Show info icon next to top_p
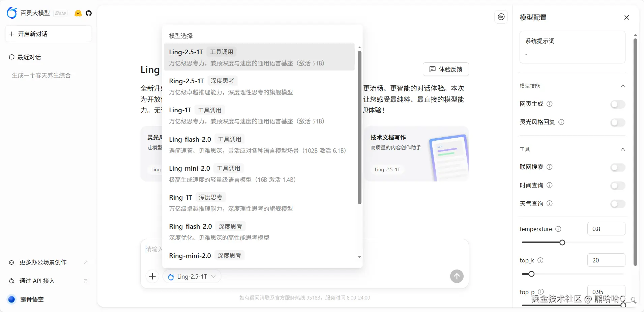This screenshot has width=644, height=312. (x=541, y=291)
